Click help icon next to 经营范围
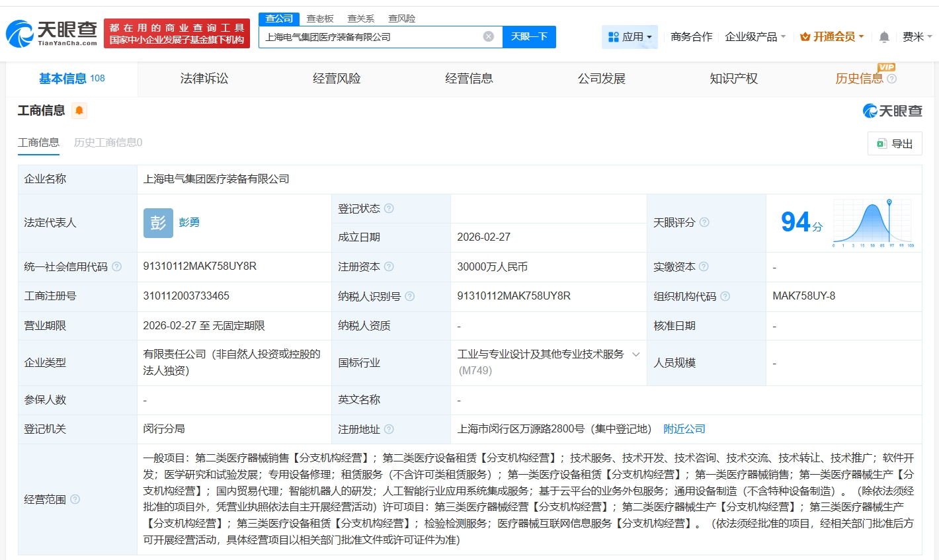The height and width of the screenshot is (560, 939). (x=75, y=499)
